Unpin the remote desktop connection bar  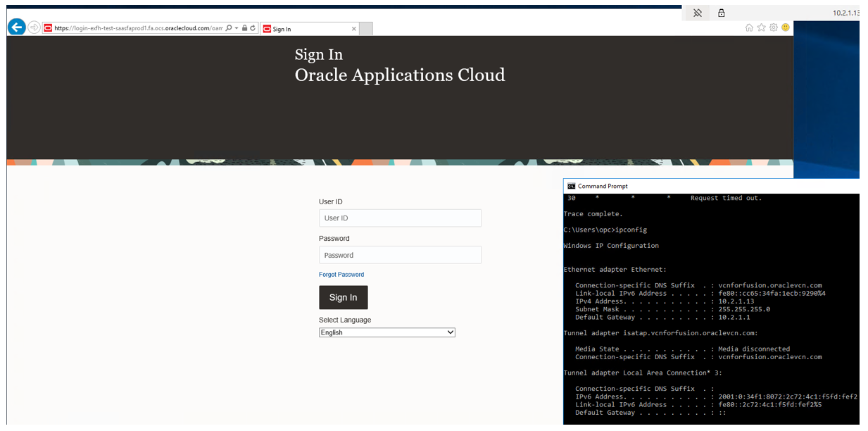[x=698, y=13]
